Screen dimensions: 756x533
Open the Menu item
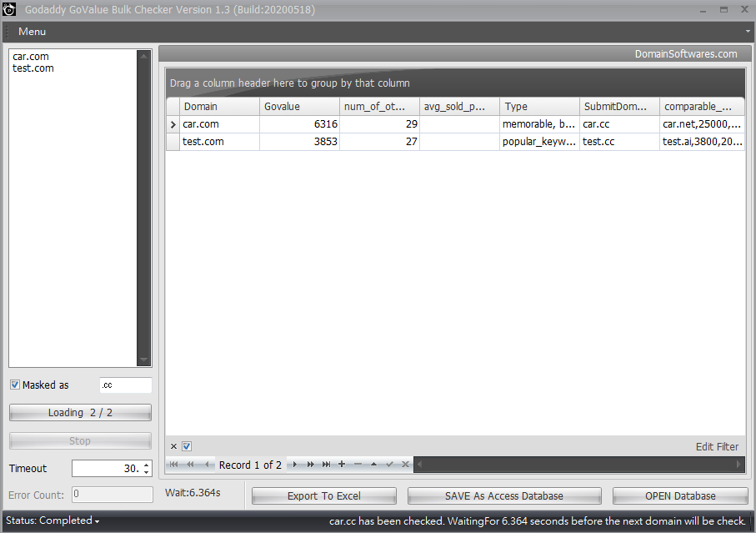32,32
